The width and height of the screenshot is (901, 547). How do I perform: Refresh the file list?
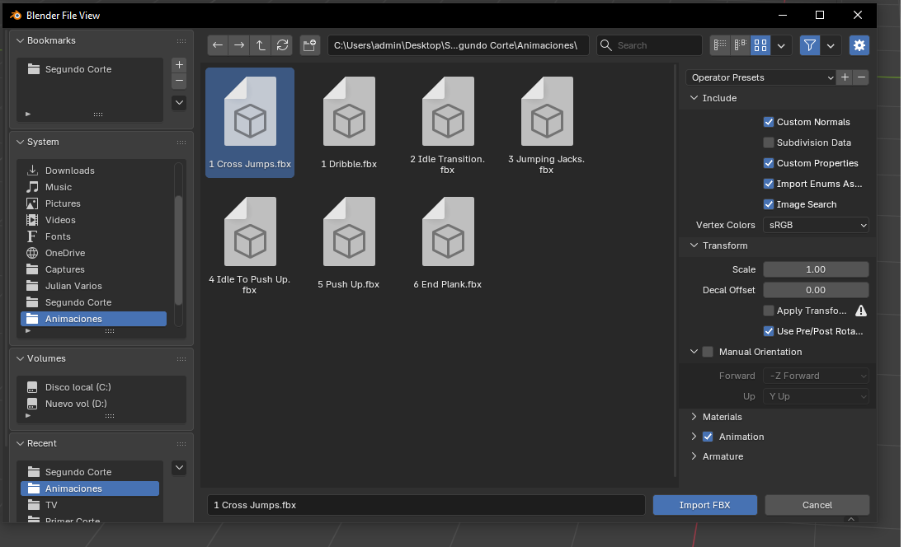[282, 45]
